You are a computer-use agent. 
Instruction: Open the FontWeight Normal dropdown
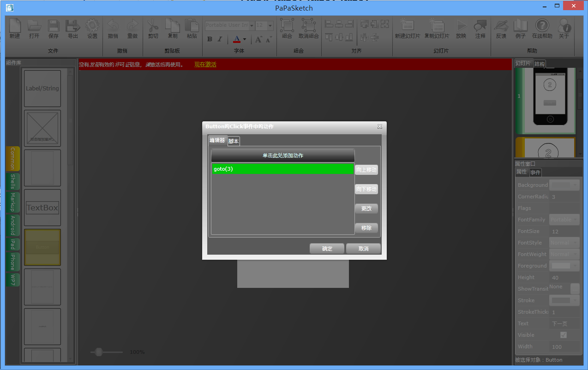pyautogui.click(x=565, y=254)
